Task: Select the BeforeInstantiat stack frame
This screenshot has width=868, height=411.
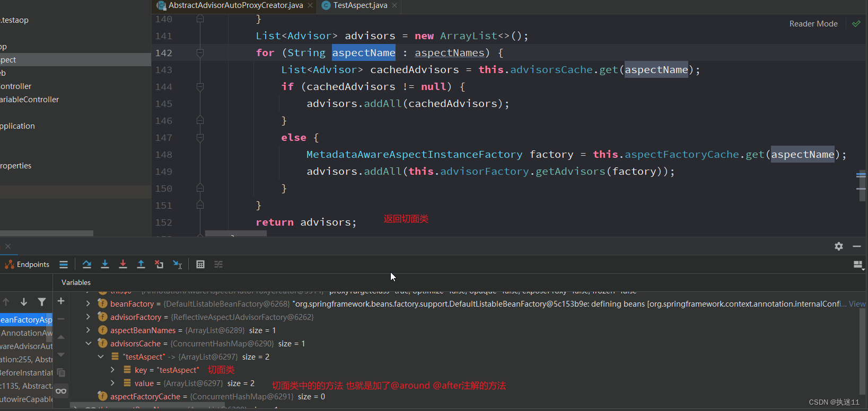Action: click(x=26, y=372)
